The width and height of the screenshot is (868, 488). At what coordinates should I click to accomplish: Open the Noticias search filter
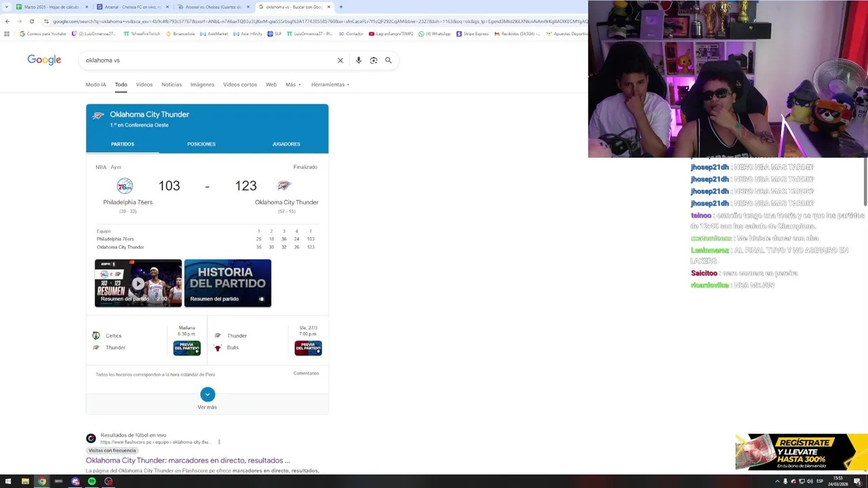[x=172, y=85]
